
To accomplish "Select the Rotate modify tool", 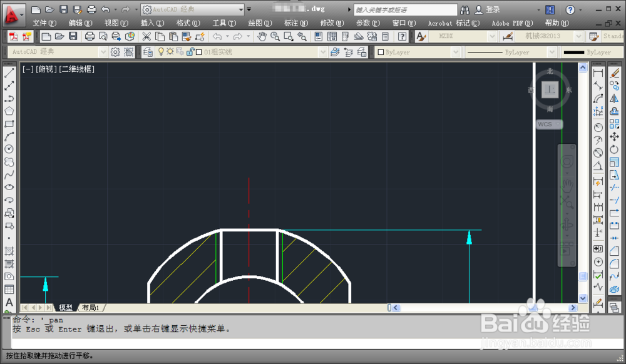I will pyautogui.click(x=615, y=149).
